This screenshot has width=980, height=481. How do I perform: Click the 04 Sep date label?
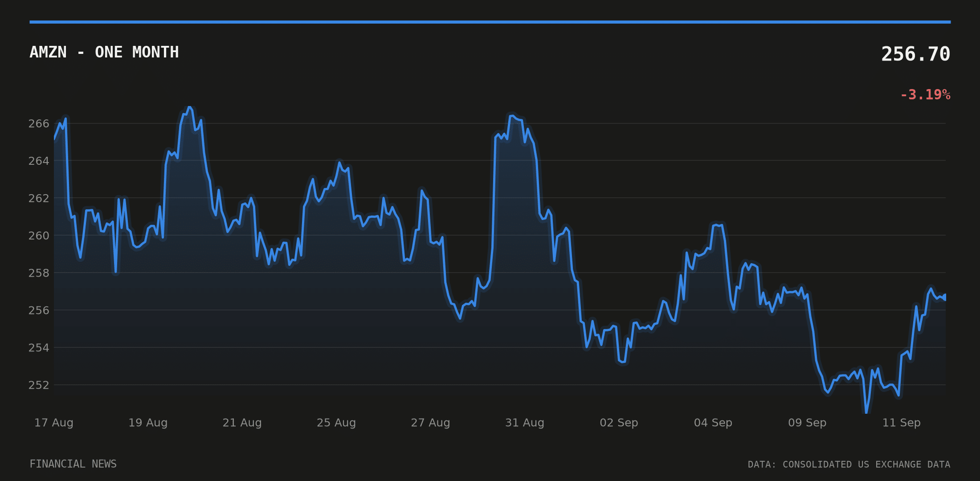(x=713, y=423)
